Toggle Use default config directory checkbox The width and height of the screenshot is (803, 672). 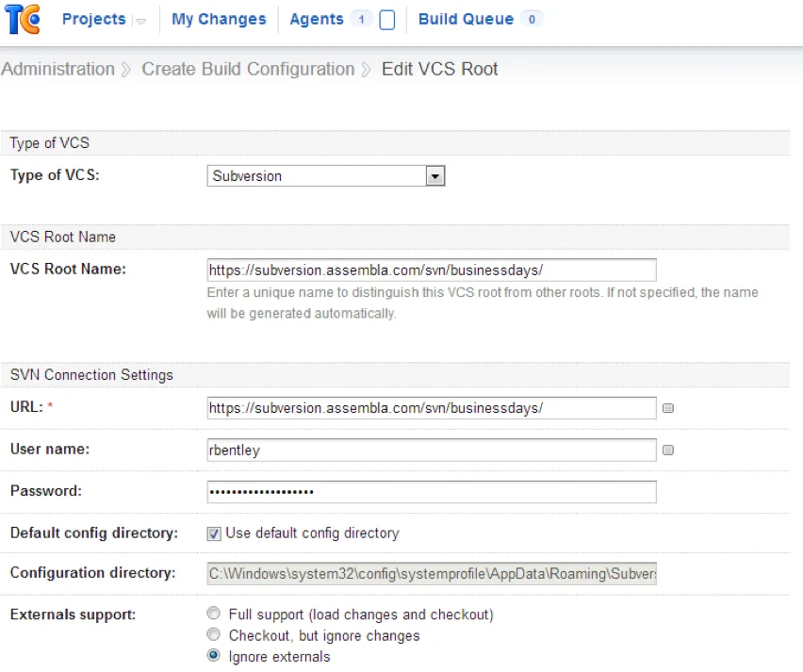[x=214, y=533]
